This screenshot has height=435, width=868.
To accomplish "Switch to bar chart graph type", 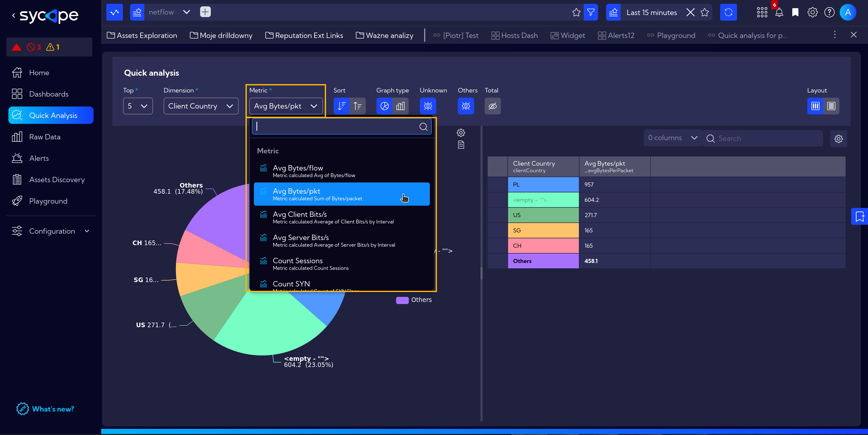I will (x=400, y=106).
